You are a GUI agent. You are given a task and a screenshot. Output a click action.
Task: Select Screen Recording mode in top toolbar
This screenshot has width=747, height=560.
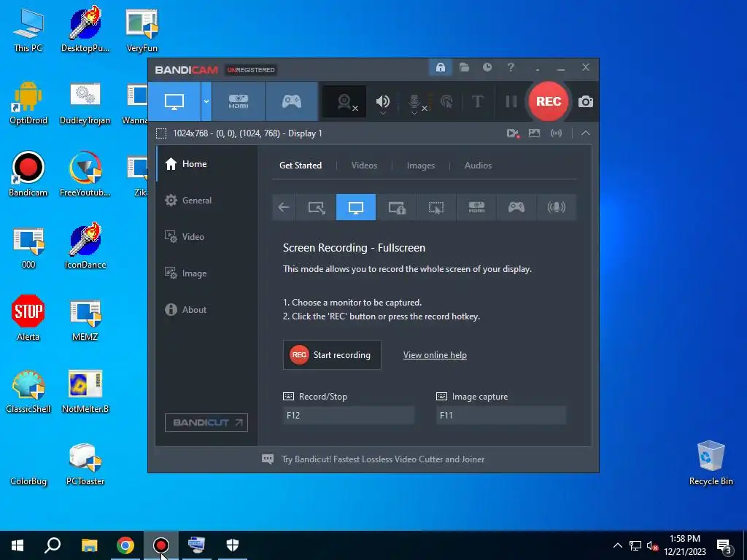coord(174,101)
